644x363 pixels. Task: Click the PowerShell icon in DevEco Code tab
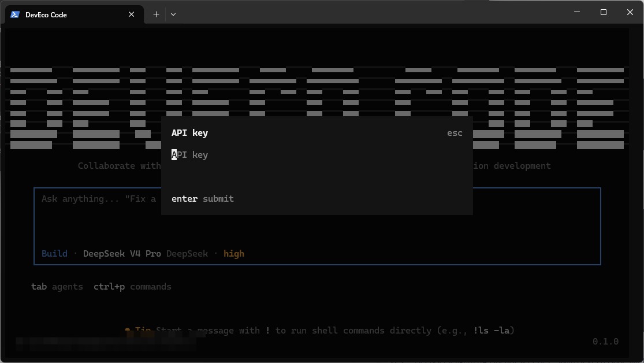tap(15, 14)
